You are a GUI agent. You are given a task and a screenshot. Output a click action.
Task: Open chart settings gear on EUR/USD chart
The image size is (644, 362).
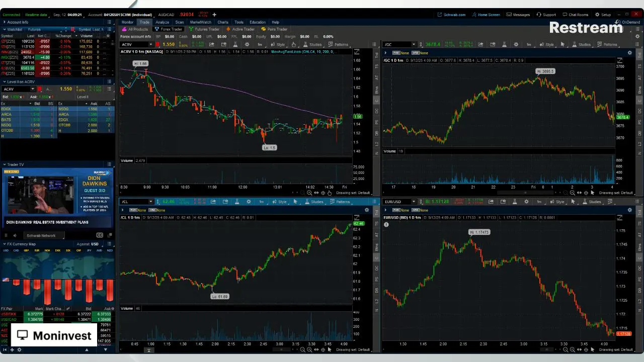526,202
